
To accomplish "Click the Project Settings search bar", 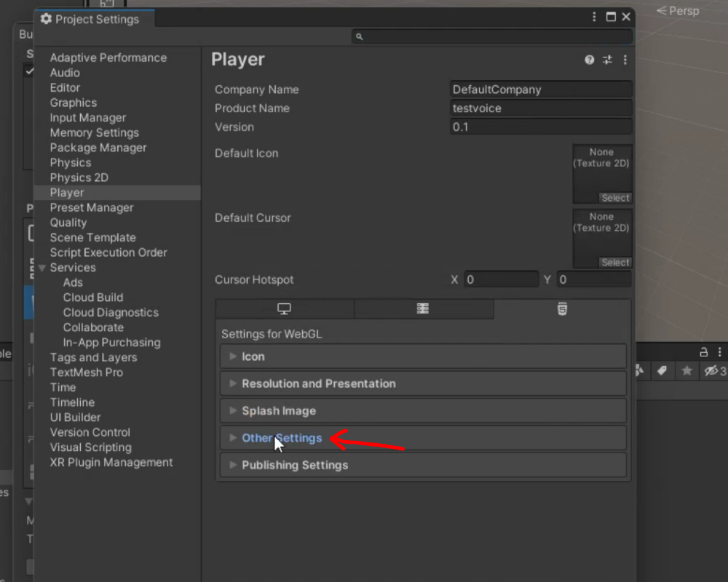I will (492, 35).
